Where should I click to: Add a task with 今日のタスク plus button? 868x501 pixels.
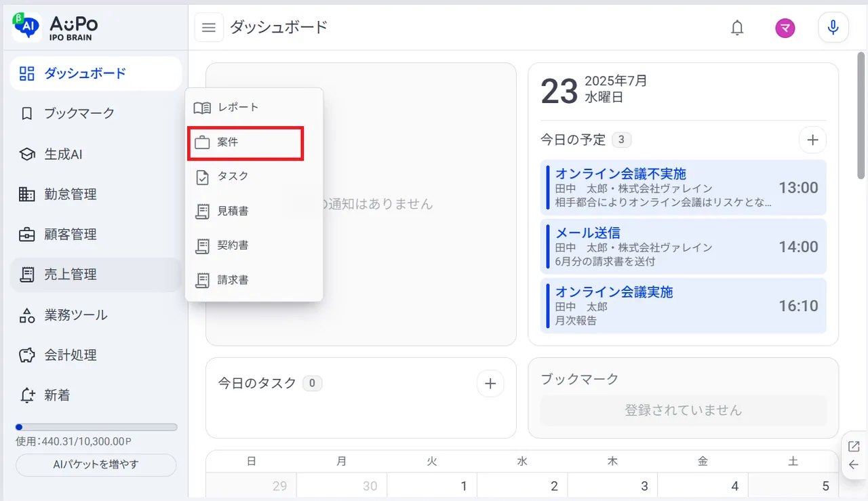490,384
